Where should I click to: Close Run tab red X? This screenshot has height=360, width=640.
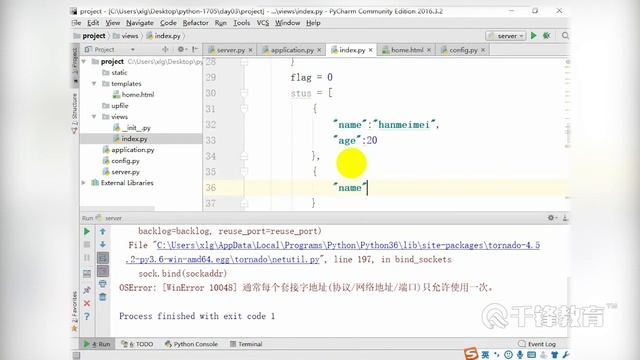pos(87,303)
